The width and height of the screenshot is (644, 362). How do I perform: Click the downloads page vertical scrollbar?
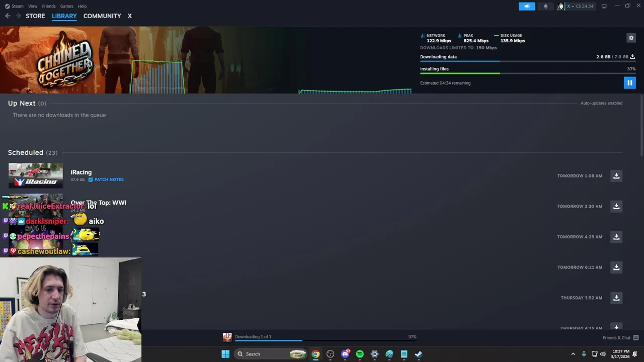click(641, 126)
